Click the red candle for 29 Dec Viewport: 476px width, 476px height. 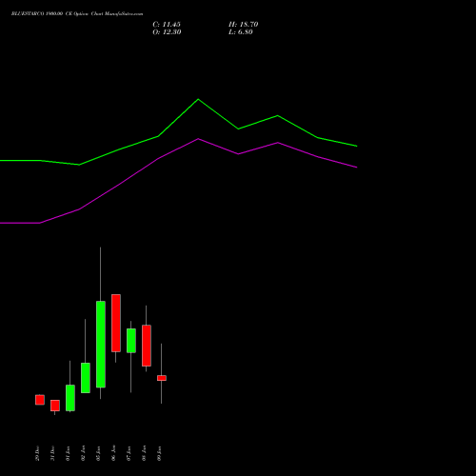40,400
